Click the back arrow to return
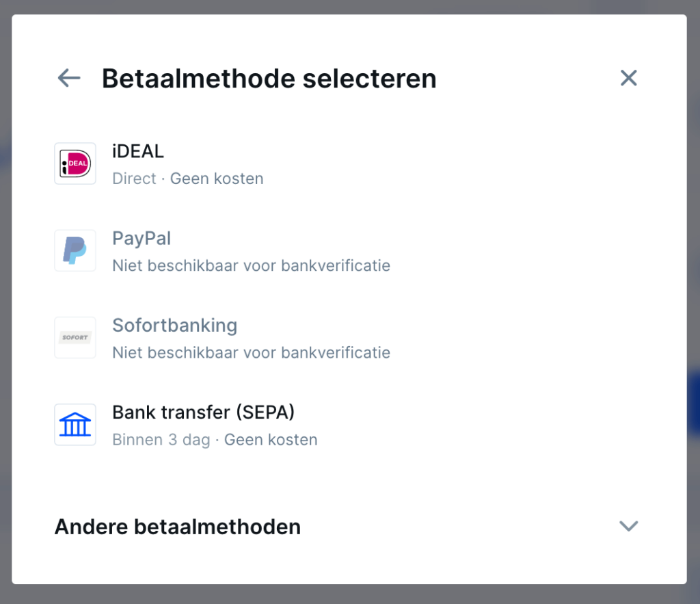Viewport: 700px width, 604px height. click(68, 78)
